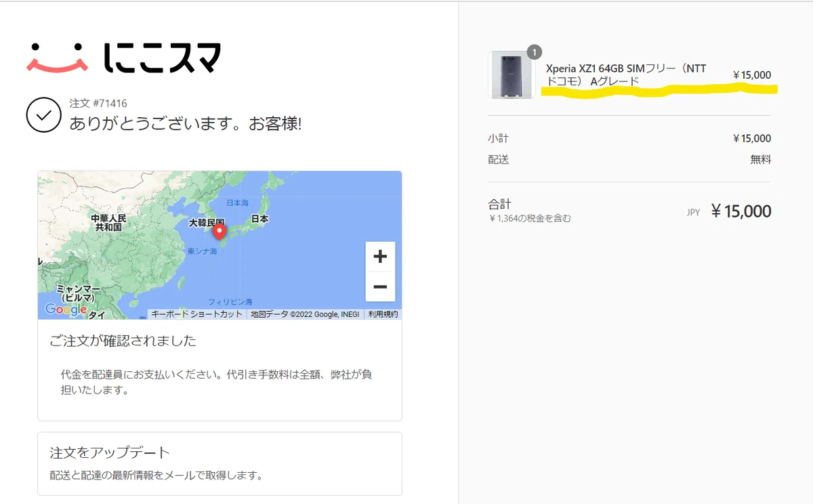
Task: Click the large total ￥15,000 amount
Action: pos(741,211)
